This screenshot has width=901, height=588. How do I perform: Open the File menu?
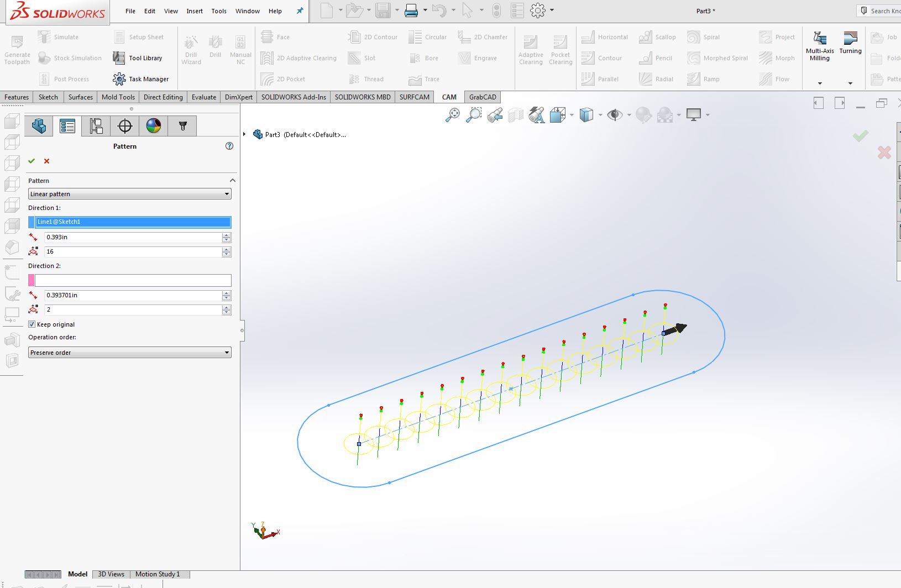(x=130, y=11)
